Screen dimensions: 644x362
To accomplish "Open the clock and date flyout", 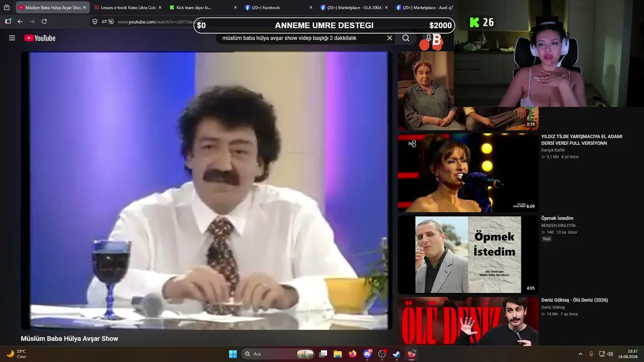I will click(628, 354).
